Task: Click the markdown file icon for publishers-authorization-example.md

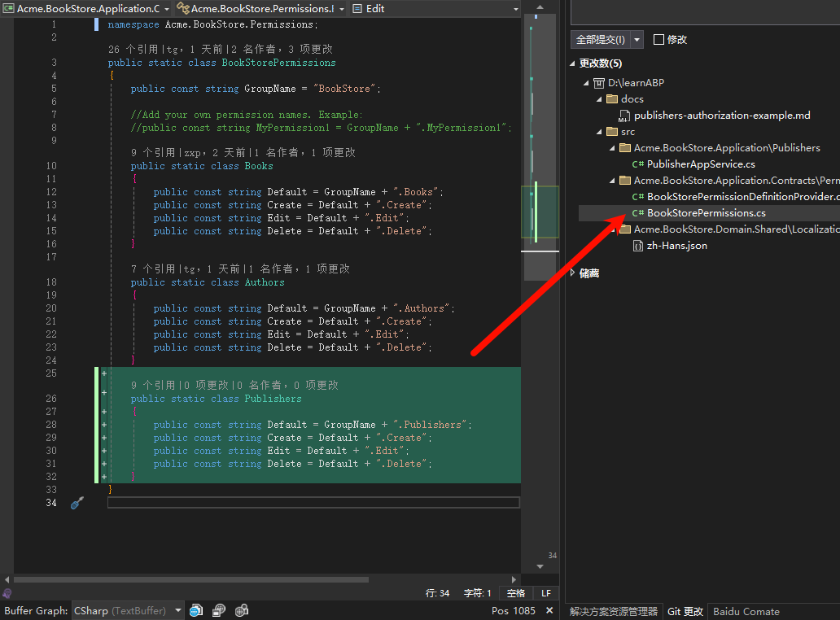Action: click(624, 116)
